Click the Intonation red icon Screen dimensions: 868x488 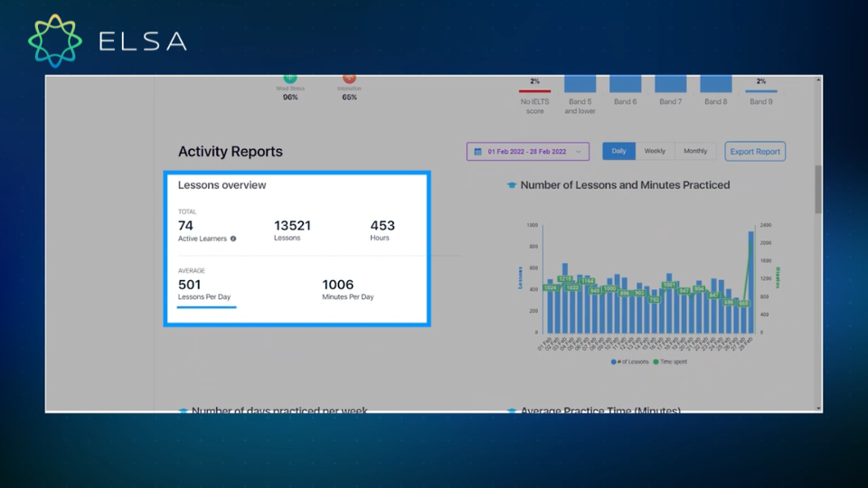[349, 79]
